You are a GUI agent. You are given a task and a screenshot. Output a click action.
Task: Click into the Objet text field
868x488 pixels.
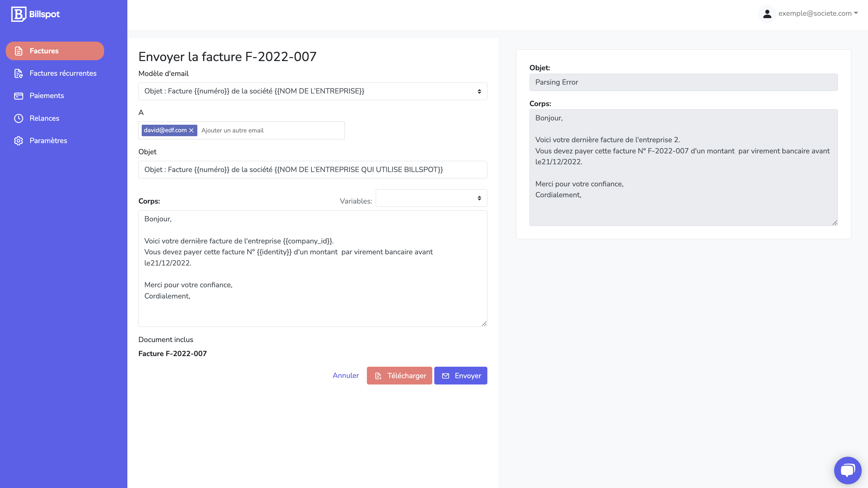[x=312, y=169]
